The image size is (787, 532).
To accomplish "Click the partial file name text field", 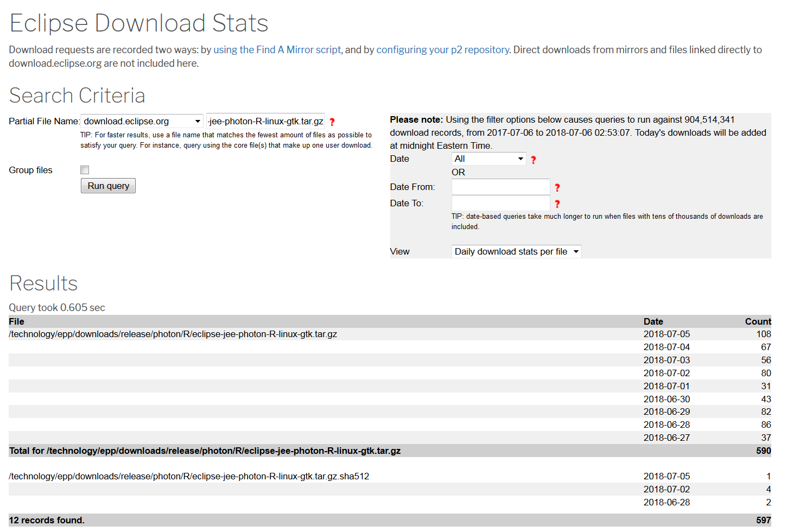I will coord(265,122).
